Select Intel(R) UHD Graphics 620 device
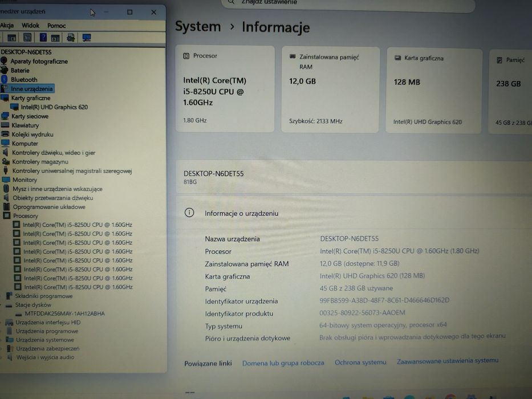 coord(54,107)
